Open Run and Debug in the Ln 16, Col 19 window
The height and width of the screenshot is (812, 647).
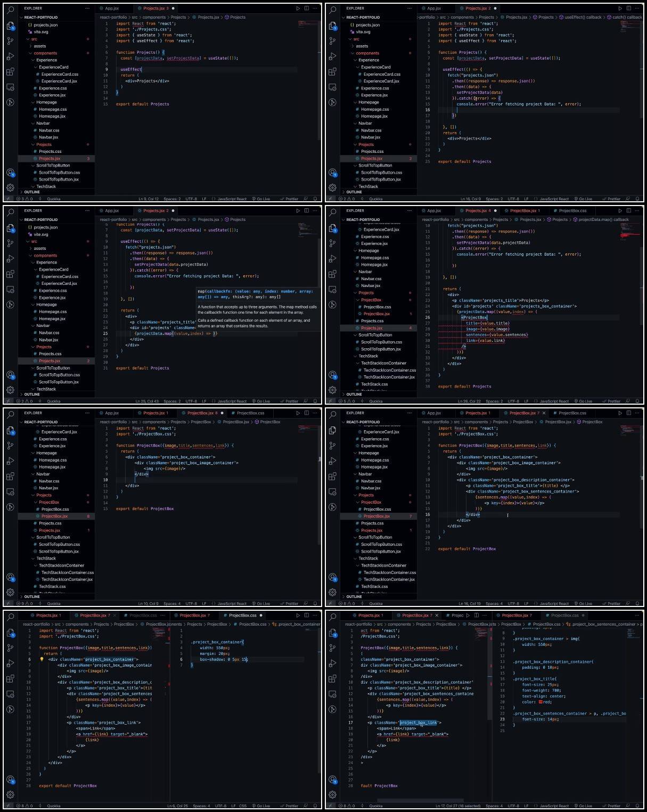point(332,461)
